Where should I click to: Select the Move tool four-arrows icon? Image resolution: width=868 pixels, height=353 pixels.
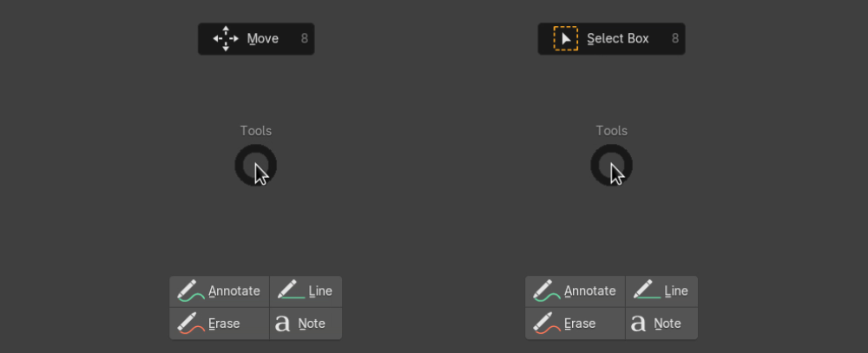click(226, 39)
